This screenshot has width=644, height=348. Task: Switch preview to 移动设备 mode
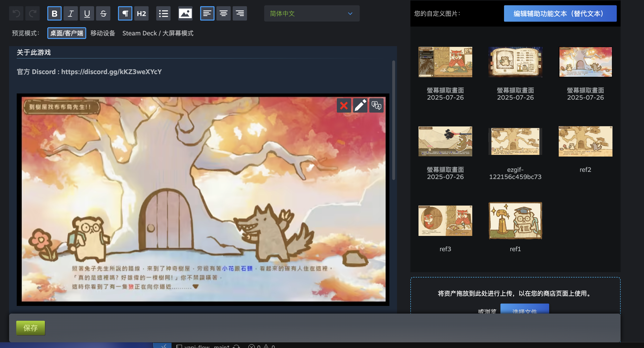click(103, 33)
